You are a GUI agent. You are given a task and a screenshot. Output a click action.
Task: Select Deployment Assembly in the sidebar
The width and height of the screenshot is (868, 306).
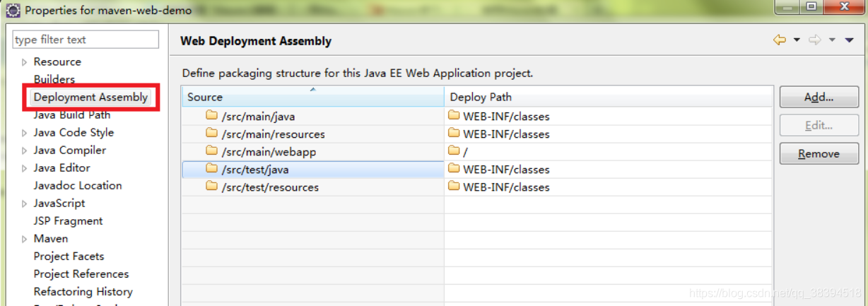pyautogui.click(x=90, y=97)
